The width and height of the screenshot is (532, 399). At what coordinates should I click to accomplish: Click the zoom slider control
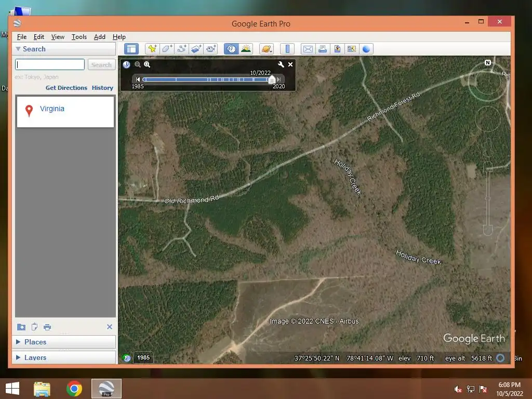pos(487,198)
